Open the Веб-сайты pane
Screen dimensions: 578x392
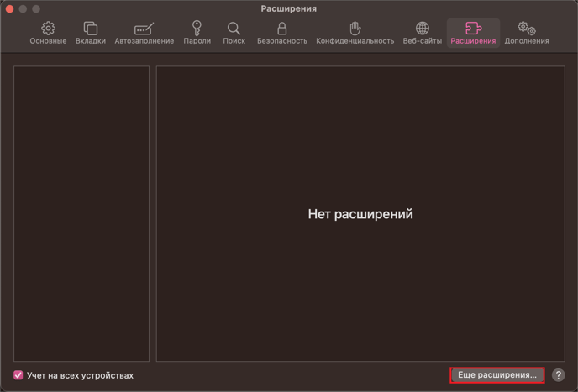(x=423, y=34)
